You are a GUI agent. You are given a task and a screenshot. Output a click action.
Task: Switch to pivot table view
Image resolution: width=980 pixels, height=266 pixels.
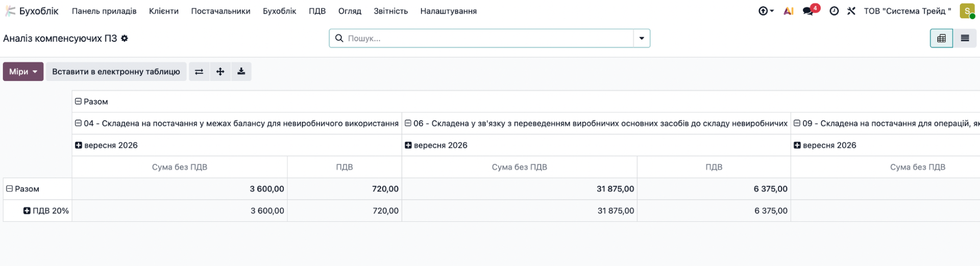(x=941, y=38)
